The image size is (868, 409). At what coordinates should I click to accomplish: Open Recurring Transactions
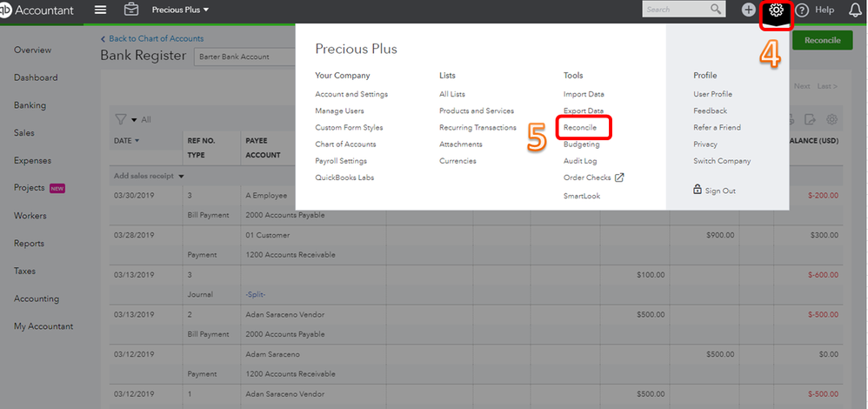point(477,127)
